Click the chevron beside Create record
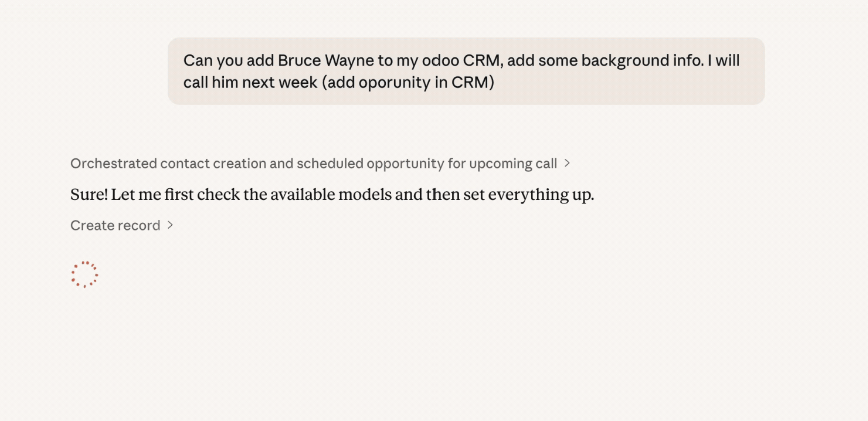 pyautogui.click(x=170, y=225)
